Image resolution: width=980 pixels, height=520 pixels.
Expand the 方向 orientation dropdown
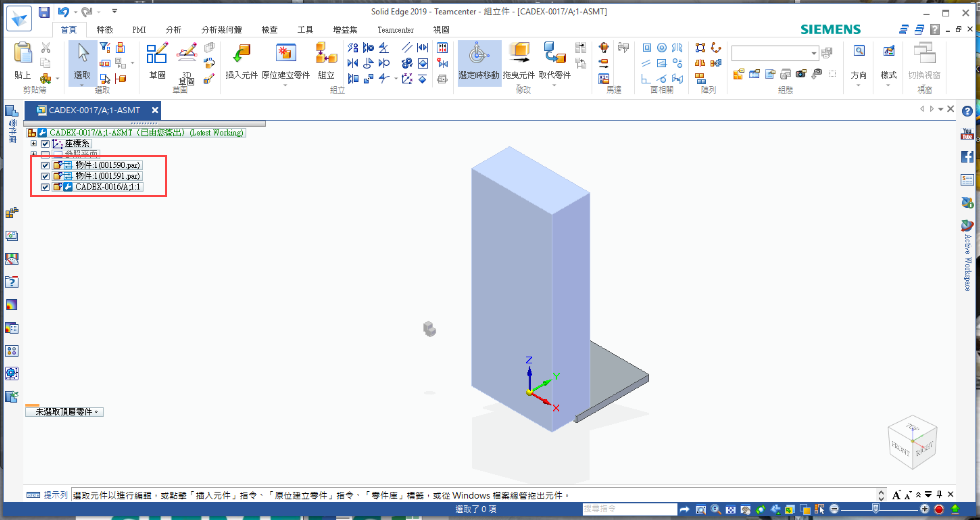pos(858,85)
